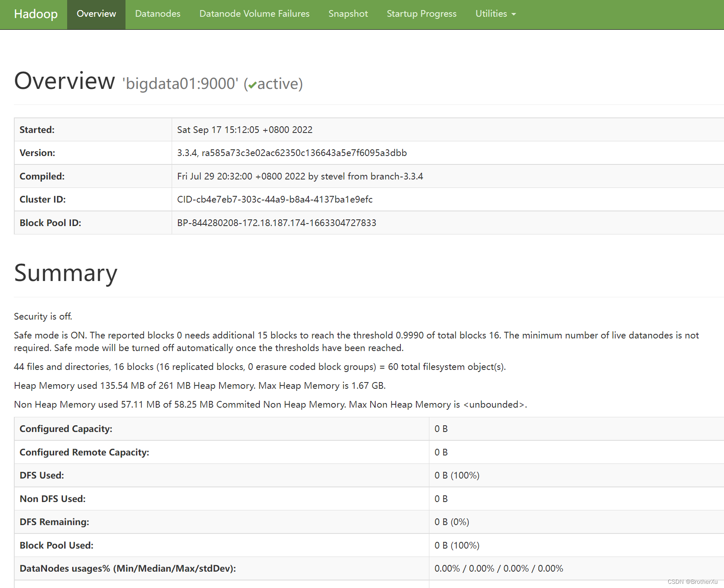Click the green active checkmark icon
The image size is (724, 588).
coord(252,85)
